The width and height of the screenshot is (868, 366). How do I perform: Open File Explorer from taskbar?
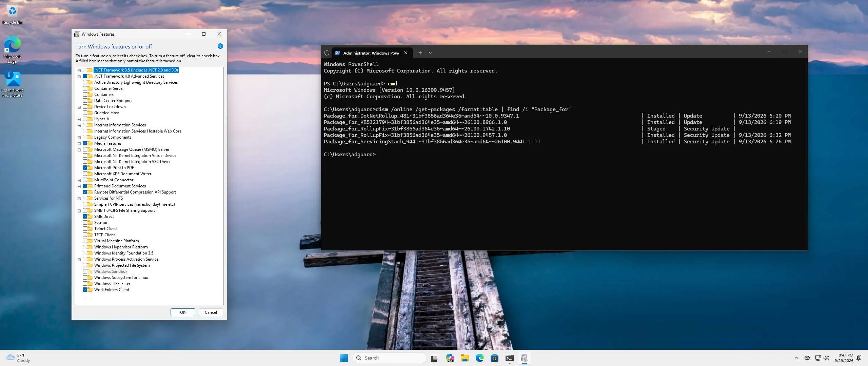465,358
